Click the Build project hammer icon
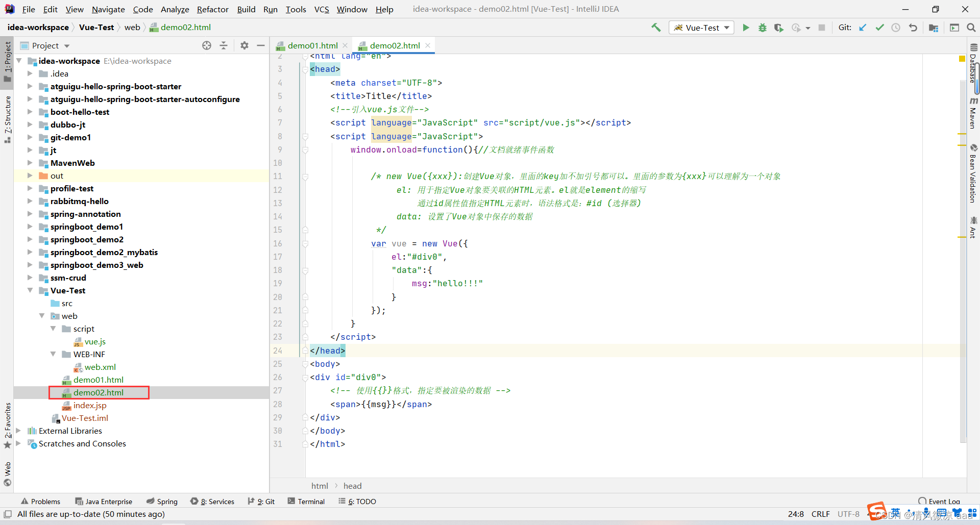 click(656, 28)
